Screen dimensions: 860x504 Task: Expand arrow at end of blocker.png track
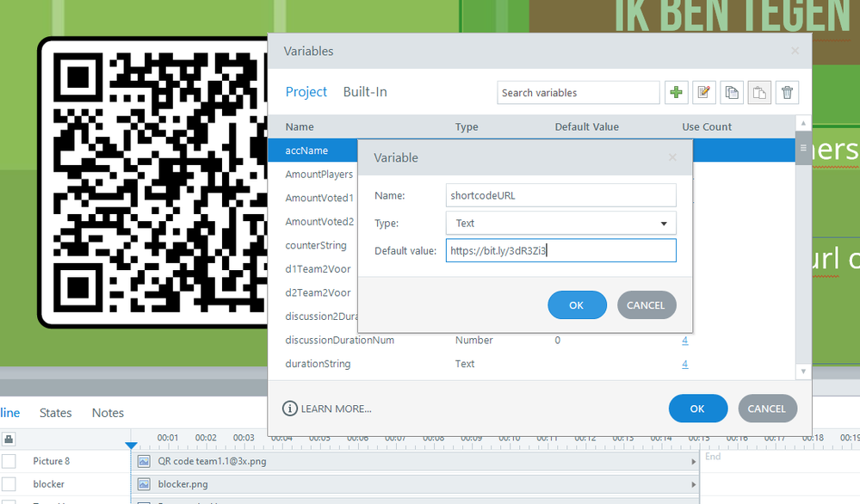pyautogui.click(x=693, y=485)
